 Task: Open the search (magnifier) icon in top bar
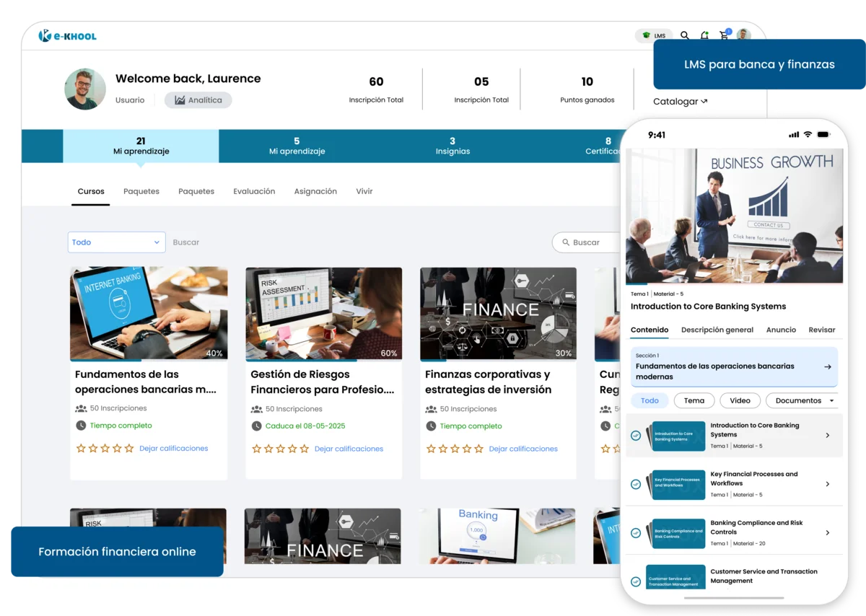pos(683,35)
